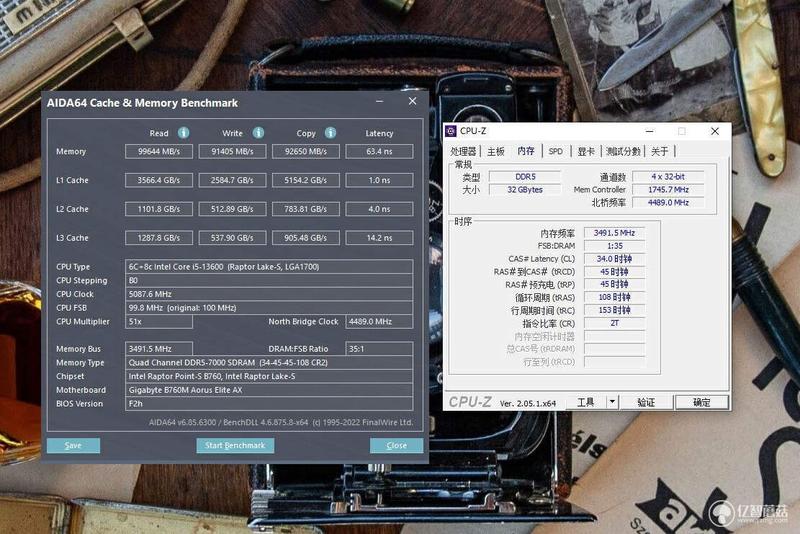
Task: Click L3 Cache latency value 14.2 ns
Action: pos(379,238)
